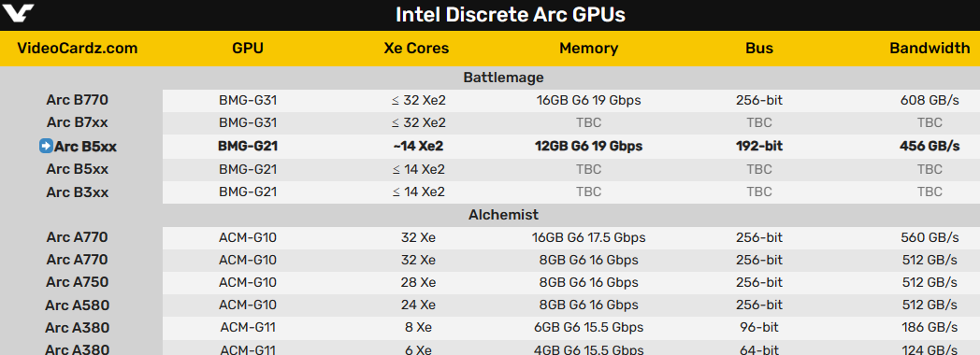Select the Arc B770 row label

coord(78,100)
